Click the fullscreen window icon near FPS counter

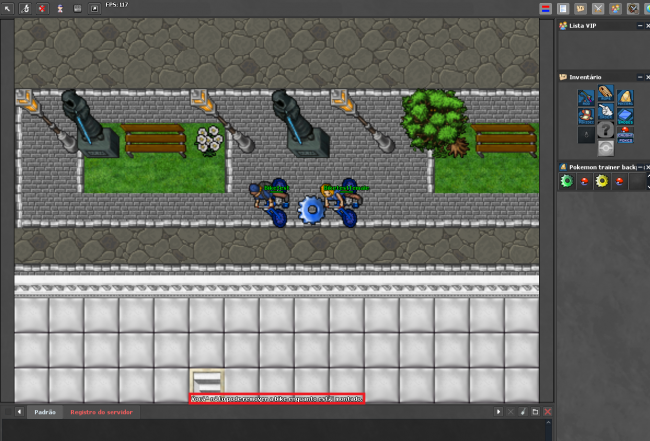95,8
